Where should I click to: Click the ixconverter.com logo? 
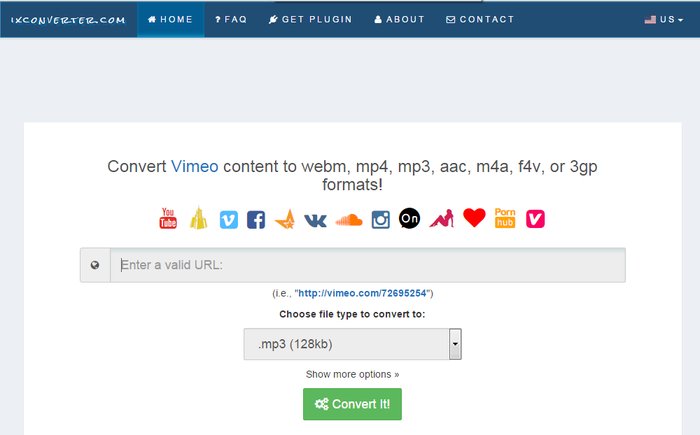coord(68,20)
